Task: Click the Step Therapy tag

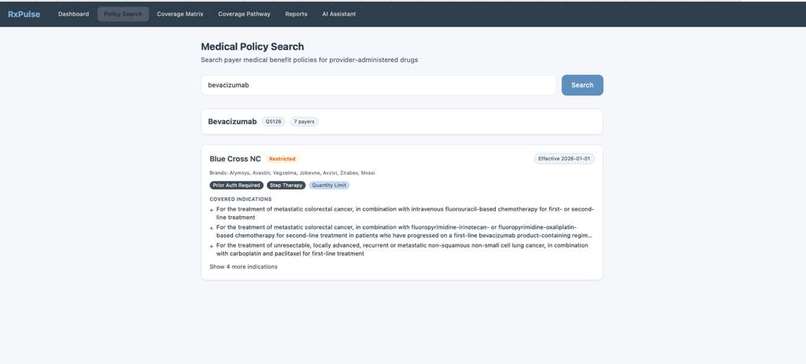Action: tap(286, 186)
